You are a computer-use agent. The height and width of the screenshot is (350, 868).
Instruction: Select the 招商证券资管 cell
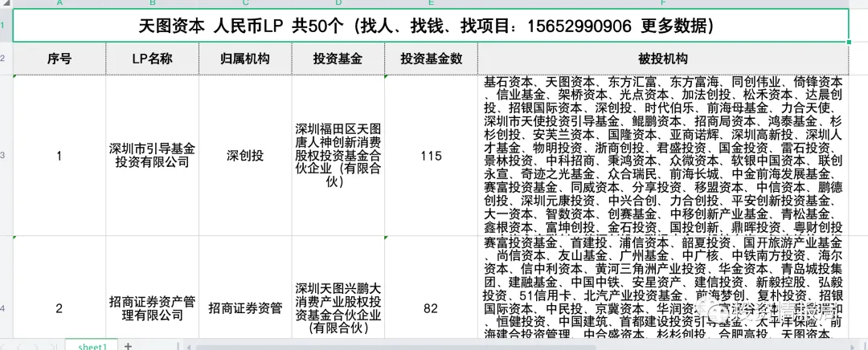[245, 287]
